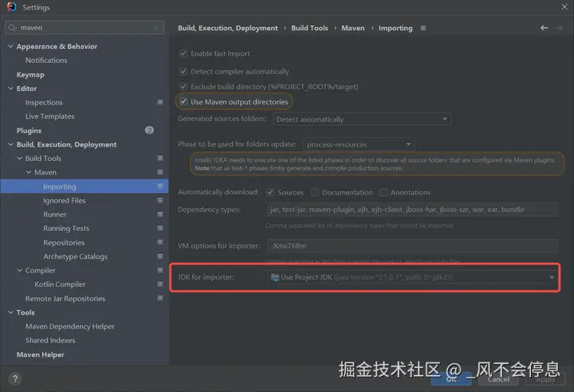Navigate forward with the right arrow
Screen dimensions: 574x392
559,28
